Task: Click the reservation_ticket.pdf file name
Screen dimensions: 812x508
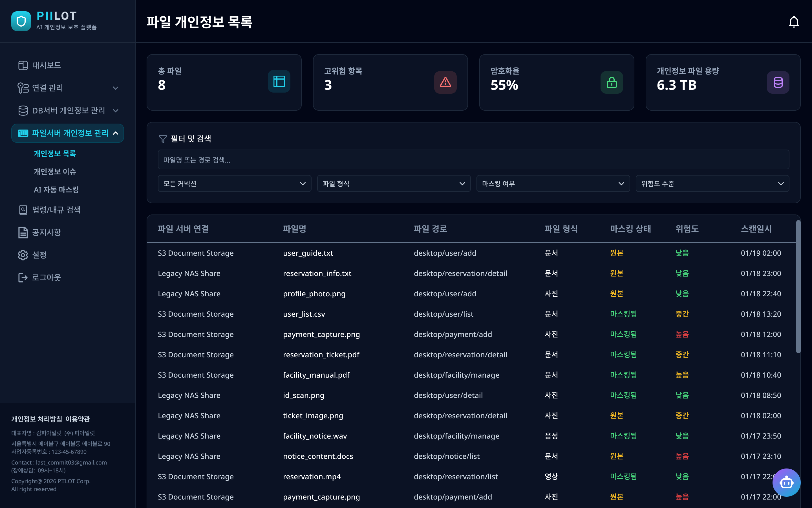Action: (x=321, y=355)
